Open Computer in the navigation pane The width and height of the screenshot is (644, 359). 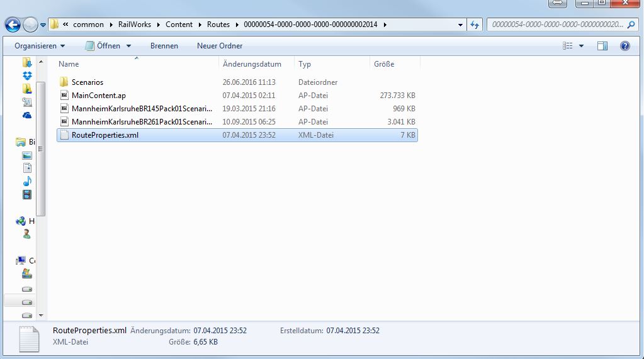[25, 260]
